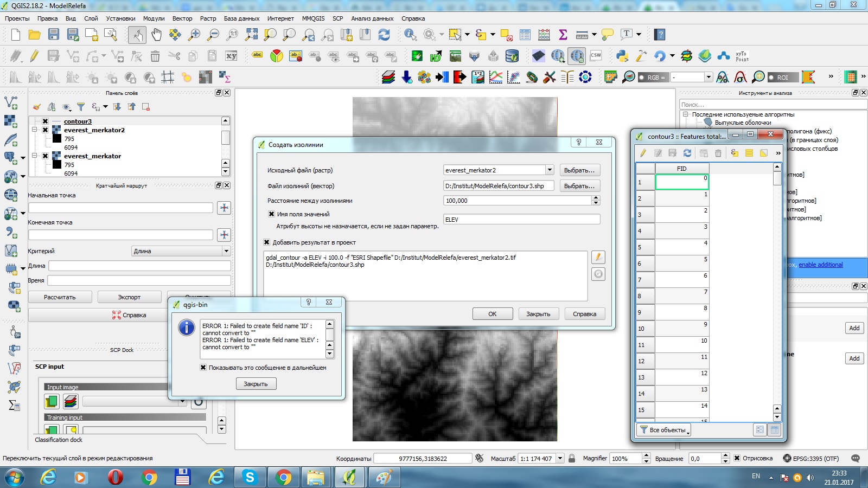Viewport: 868px width, 488px height.
Task: Click the contour output file path field
Action: pyautogui.click(x=498, y=186)
